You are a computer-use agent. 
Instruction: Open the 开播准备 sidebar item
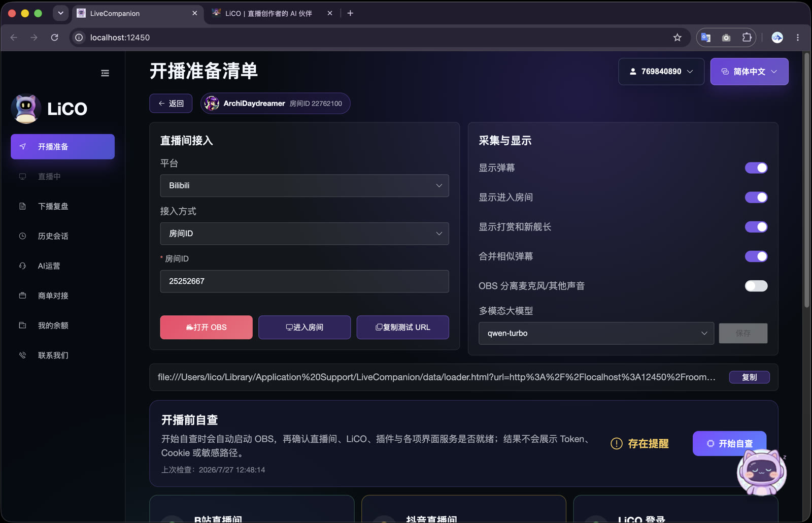point(62,147)
